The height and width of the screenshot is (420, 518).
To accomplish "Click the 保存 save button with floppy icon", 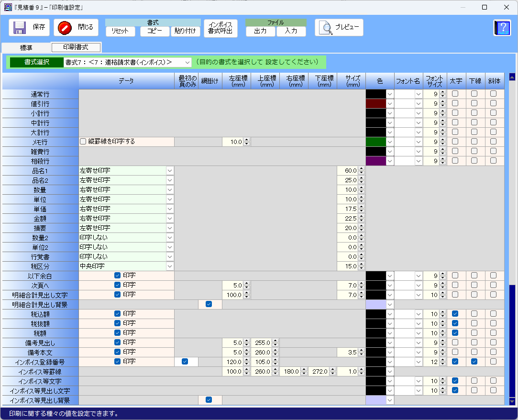I will tap(29, 27).
